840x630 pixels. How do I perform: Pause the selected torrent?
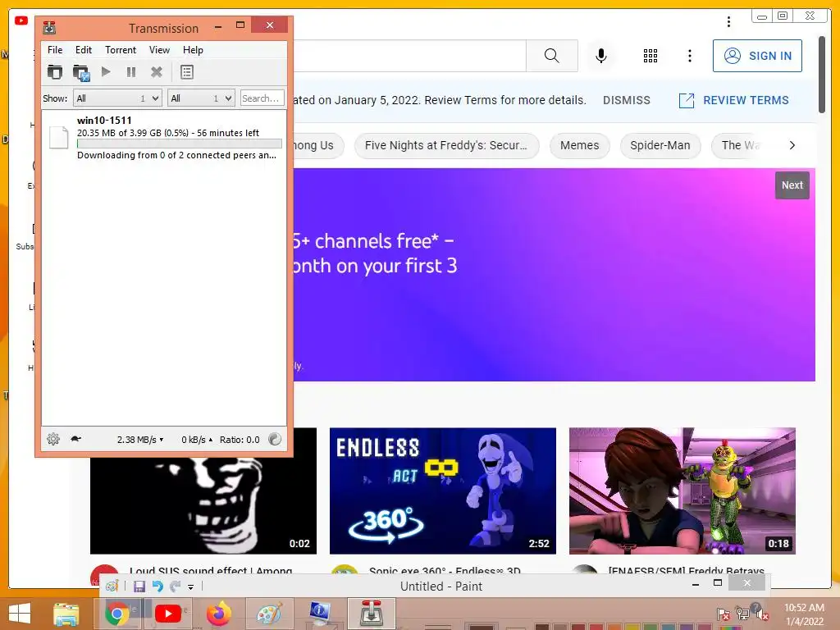[130, 72]
